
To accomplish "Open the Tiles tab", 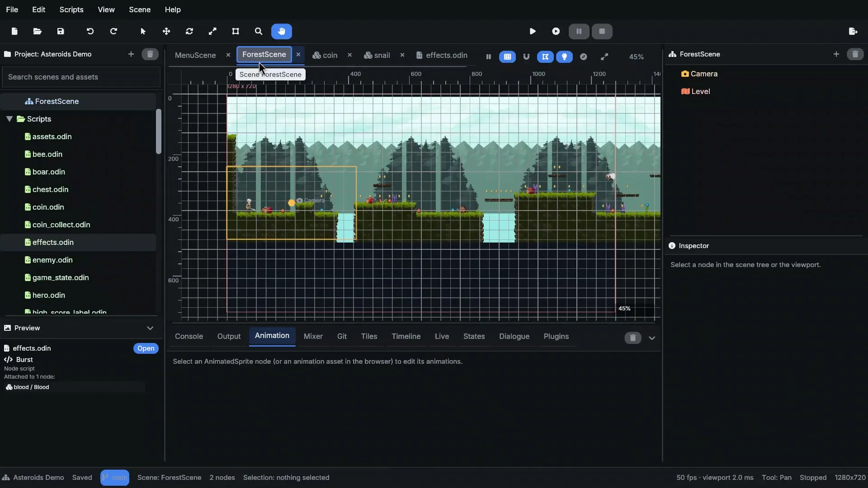I will tap(369, 337).
